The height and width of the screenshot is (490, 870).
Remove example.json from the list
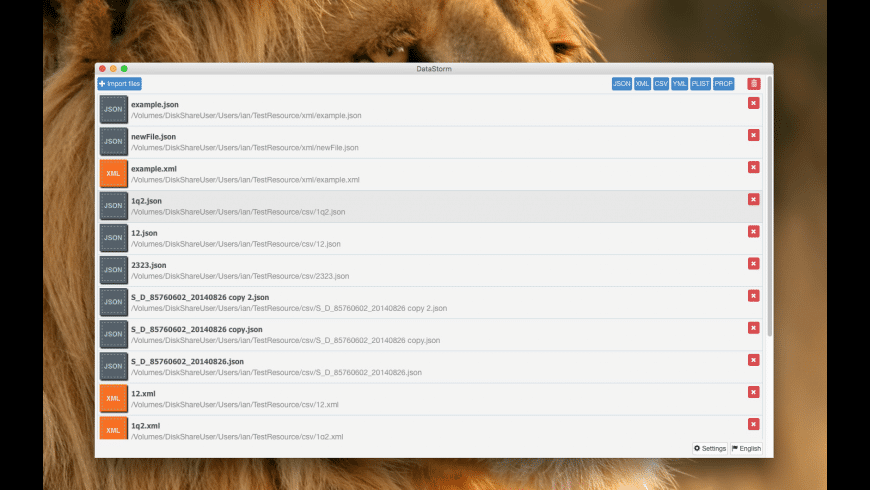coord(753,103)
